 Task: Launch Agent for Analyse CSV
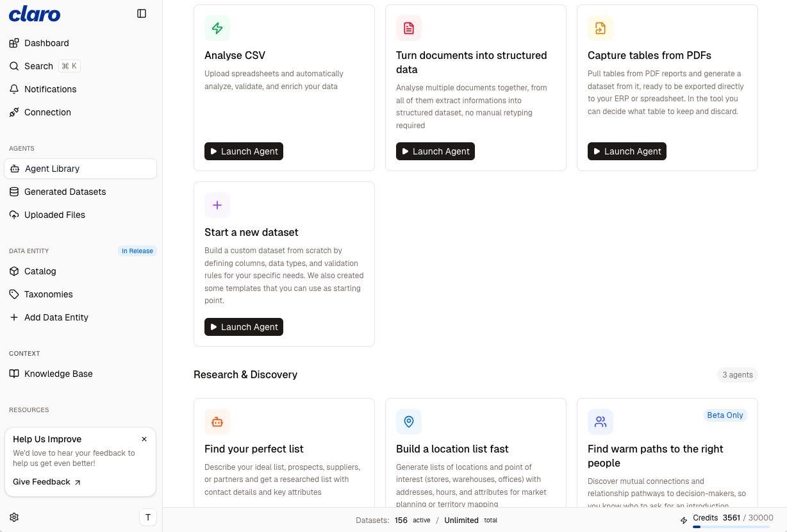(x=244, y=151)
